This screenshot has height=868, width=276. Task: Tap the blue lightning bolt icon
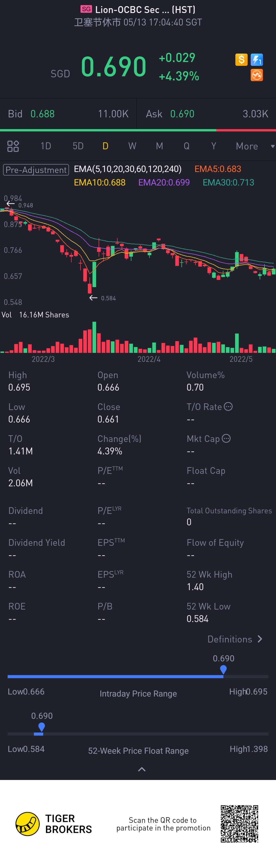(x=257, y=60)
